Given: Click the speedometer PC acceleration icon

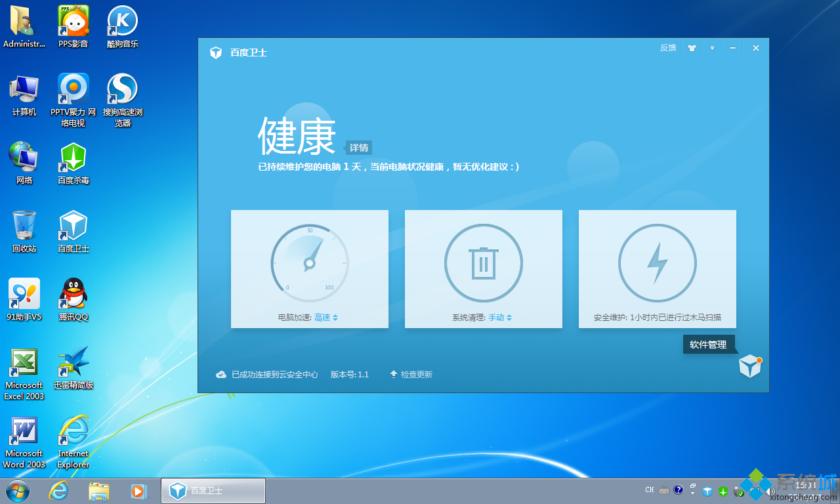Looking at the screenshot, I should click(310, 262).
